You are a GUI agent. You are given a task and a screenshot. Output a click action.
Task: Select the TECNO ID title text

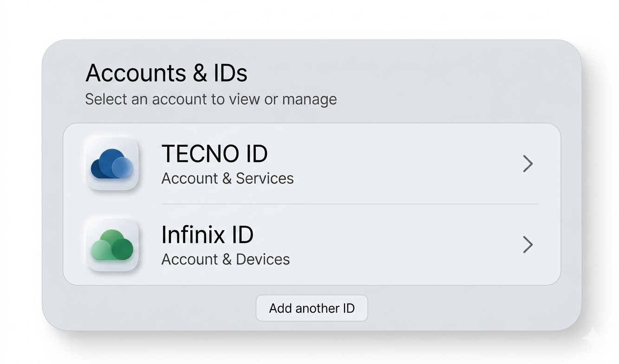(x=215, y=154)
